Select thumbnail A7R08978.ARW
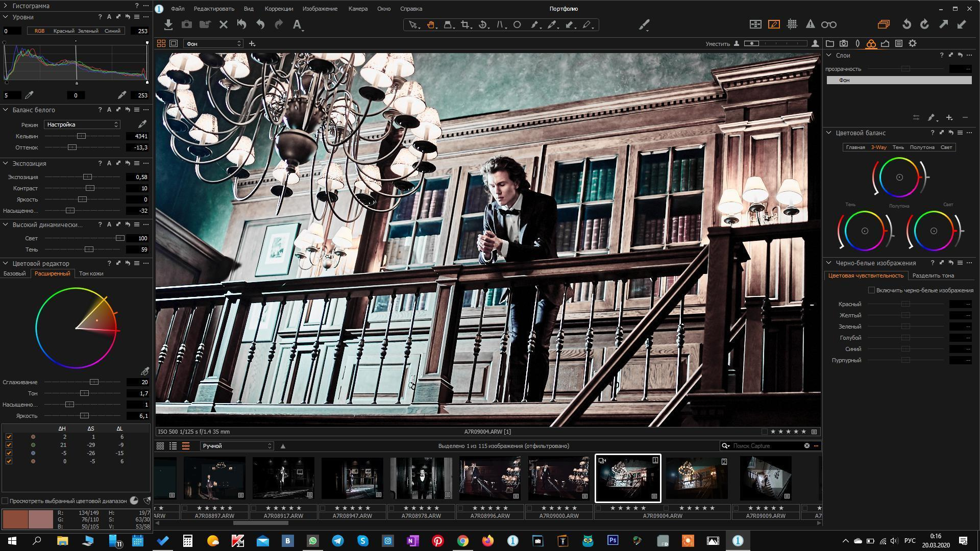The width and height of the screenshot is (980, 551). tap(421, 478)
